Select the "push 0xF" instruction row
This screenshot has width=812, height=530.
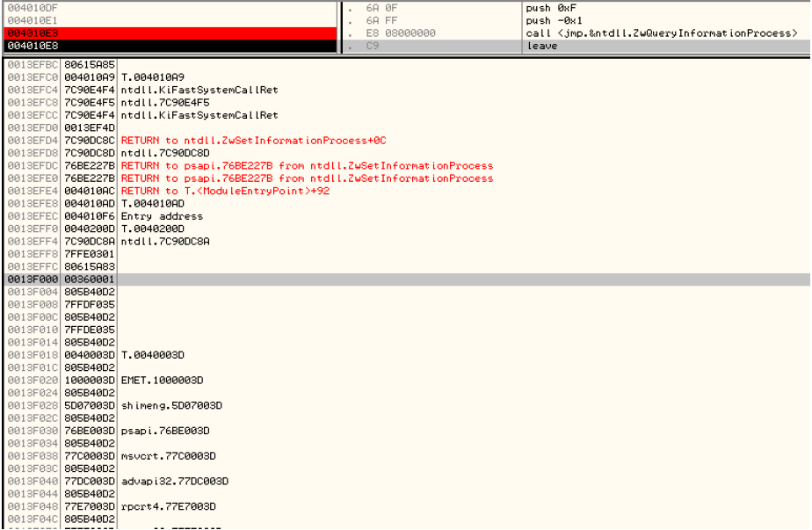550,8
